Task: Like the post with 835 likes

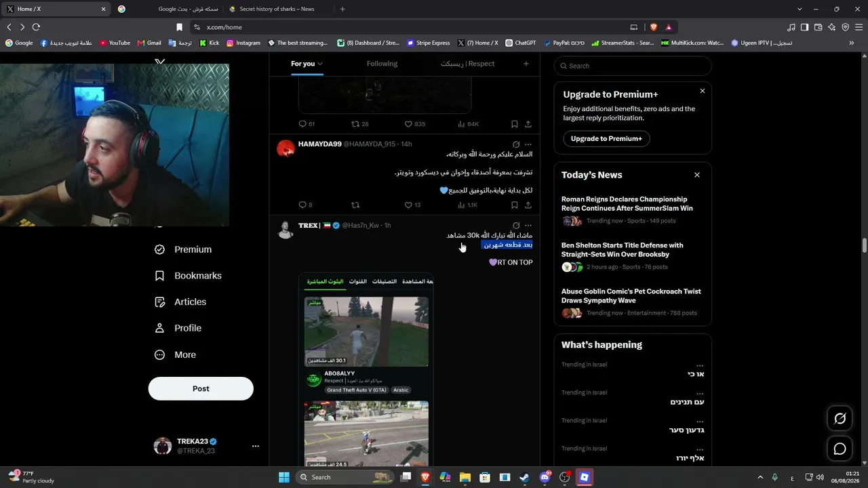Action: pos(408,124)
